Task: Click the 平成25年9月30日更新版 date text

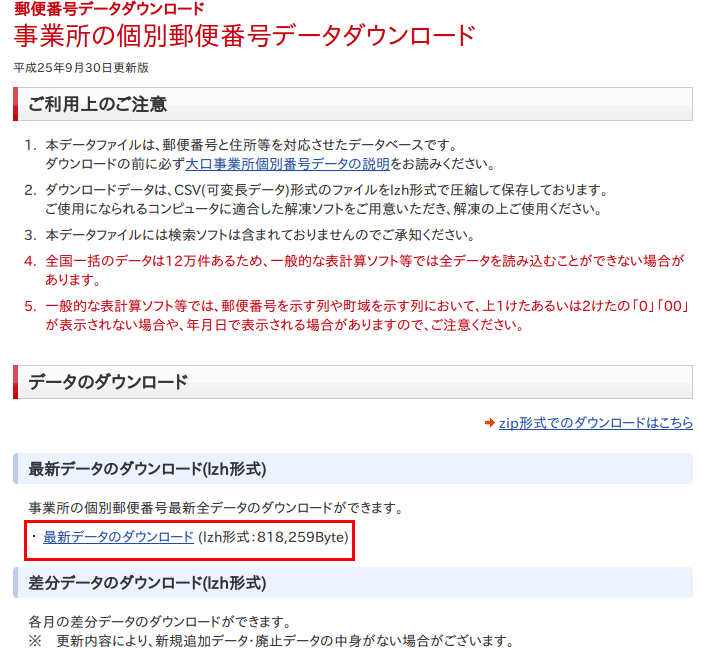Action: [81, 68]
